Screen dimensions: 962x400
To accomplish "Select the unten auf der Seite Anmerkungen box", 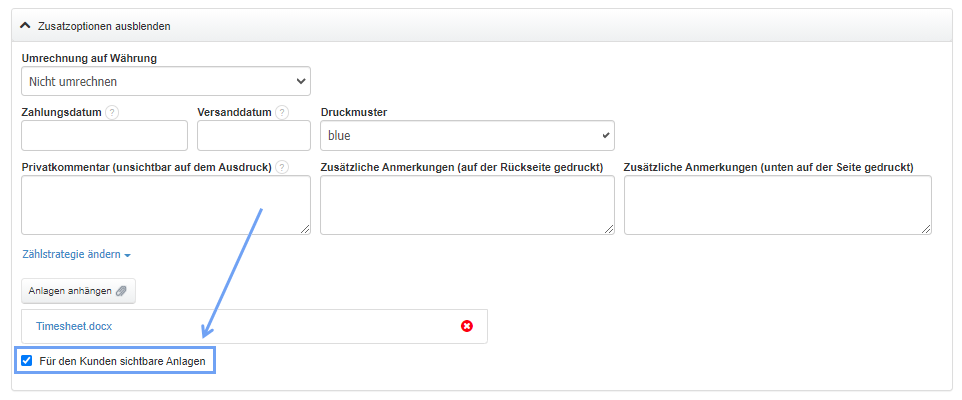I will [x=777, y=204].
